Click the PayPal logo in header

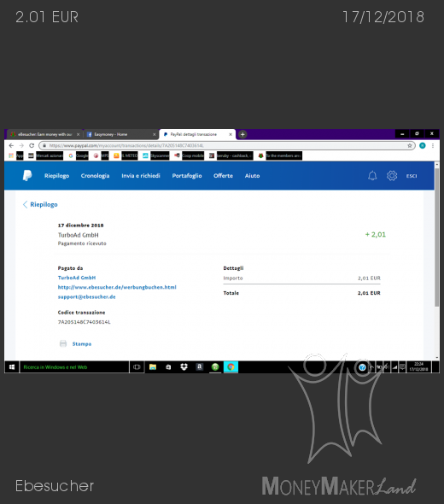[x=27, y=175]
